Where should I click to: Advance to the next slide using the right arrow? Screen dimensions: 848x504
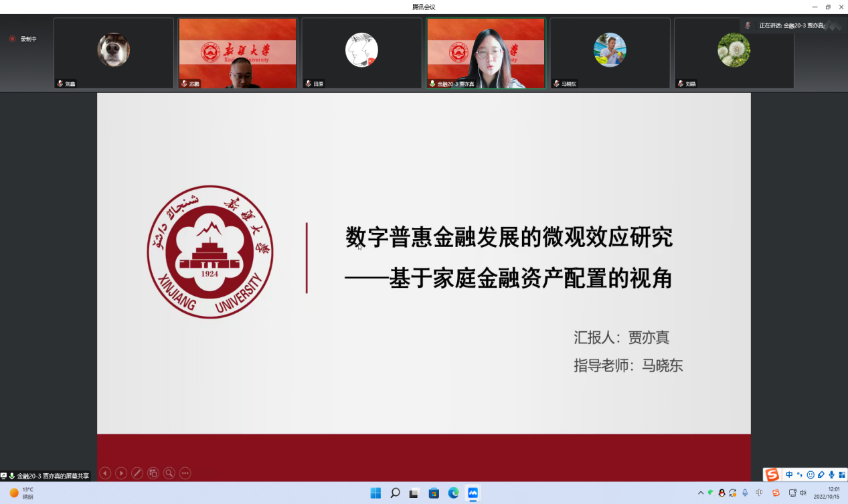(121, 473)
